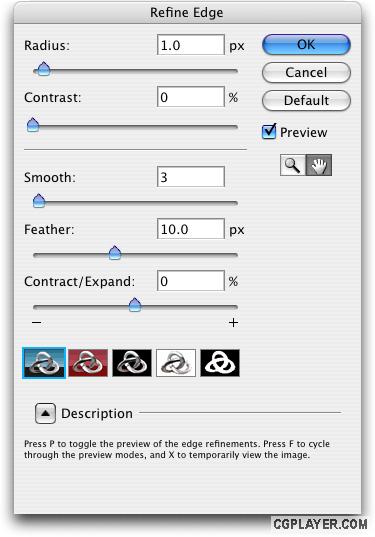The width and height of the screenshot is (375, 537).
Task: Click the Radius slider handle
Action: 43,70
